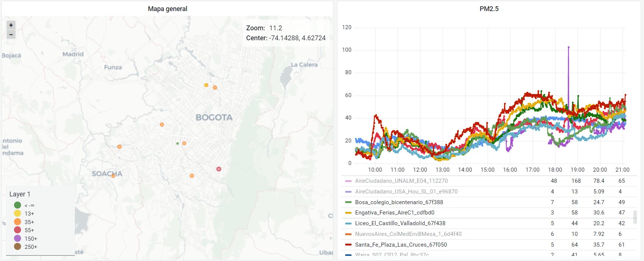
Task: Click the yellow swatch of Engativa_Ferias series
Action: pyautogui.click(x=348, y=213)
